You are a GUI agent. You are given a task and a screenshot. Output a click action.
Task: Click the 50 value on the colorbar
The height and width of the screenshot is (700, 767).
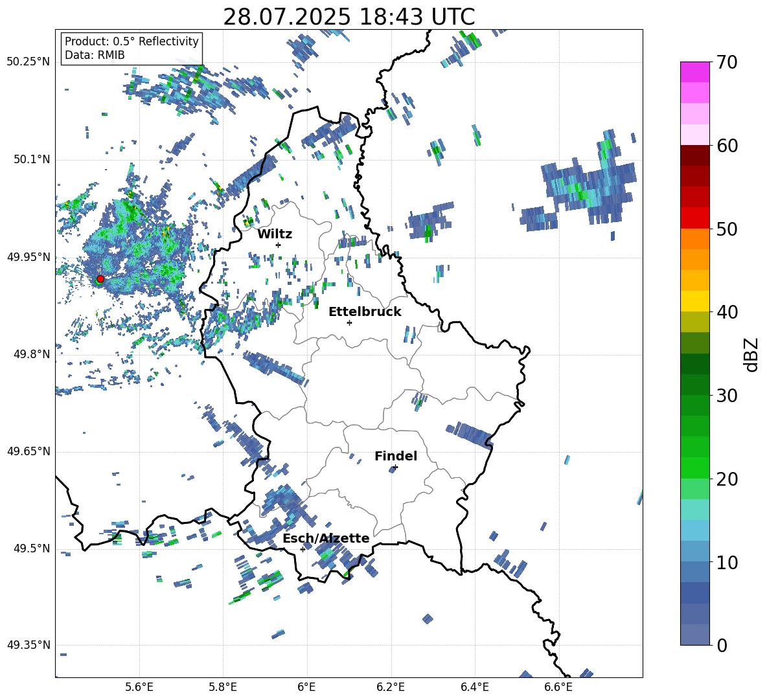pos(727,229)
